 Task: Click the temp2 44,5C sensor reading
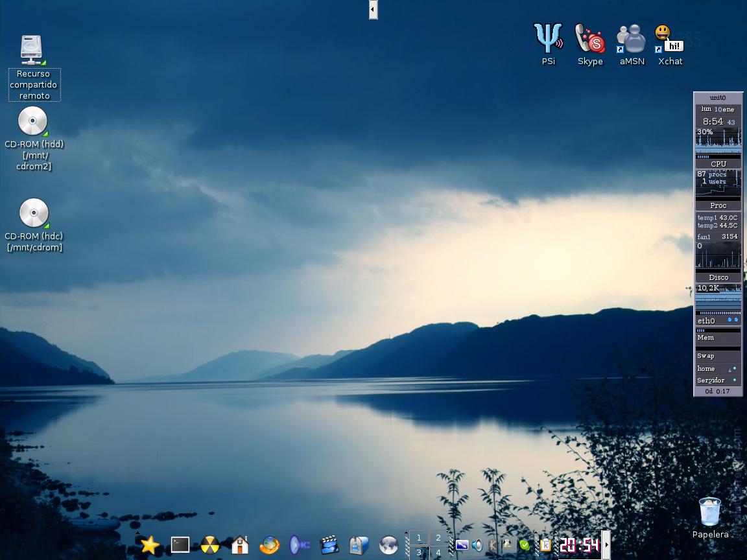(x=717, y=226)
